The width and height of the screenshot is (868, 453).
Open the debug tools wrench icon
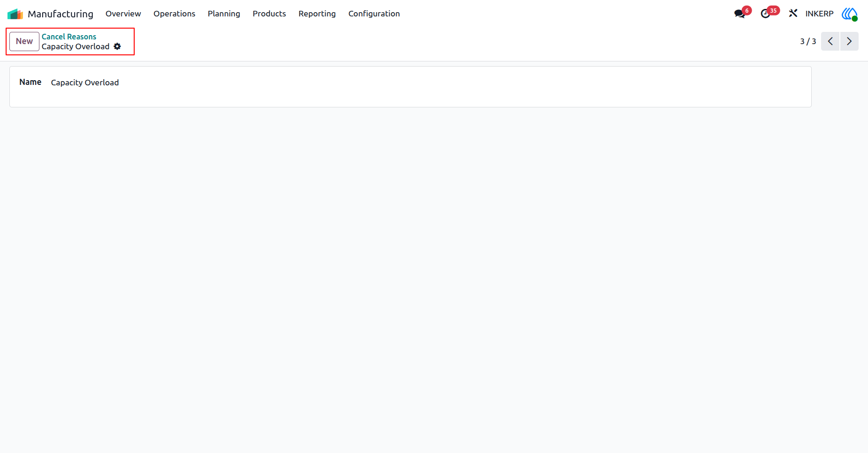793,14
